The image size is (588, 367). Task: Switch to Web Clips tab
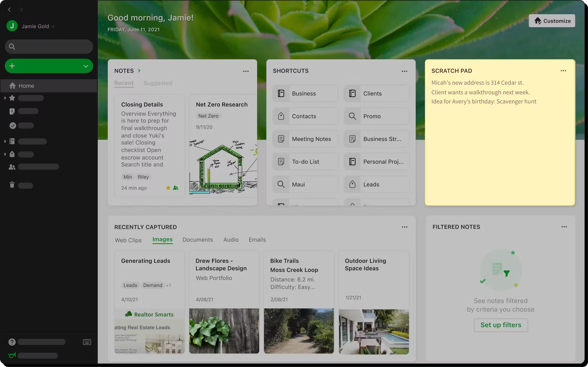tap(128, 240)
